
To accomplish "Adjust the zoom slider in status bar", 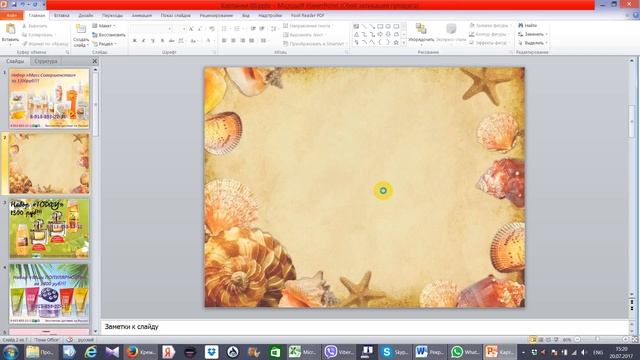I will pos(597,340).
